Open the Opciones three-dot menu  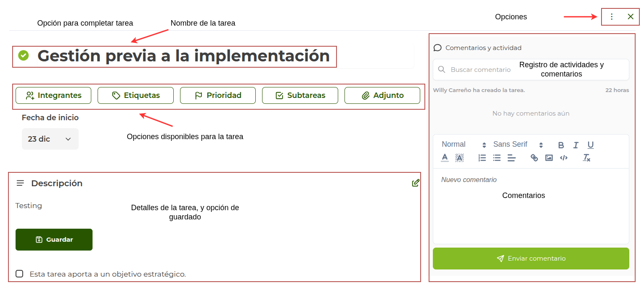point(612,16)
